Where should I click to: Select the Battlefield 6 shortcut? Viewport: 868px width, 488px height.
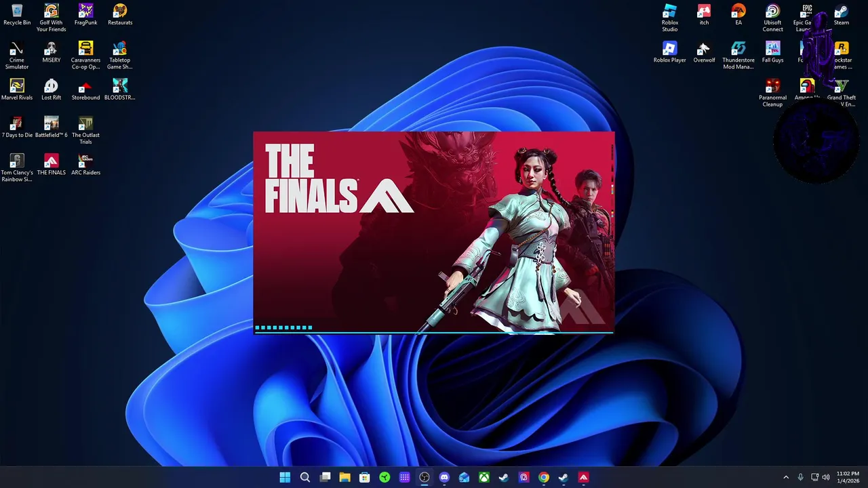tap(51, 127)
